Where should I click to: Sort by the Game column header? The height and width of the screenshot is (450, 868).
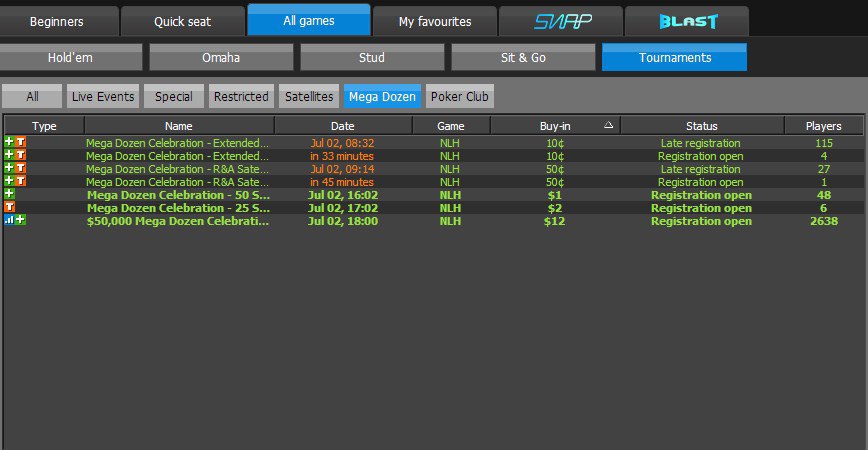(x=451, y=126)
